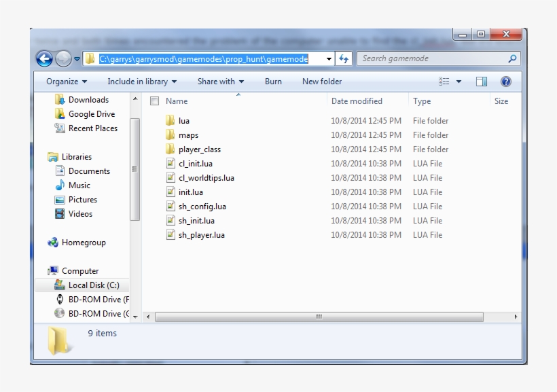Viewport: 557px width, 392px height.
Task: Click the New folder button
Action: [x=321, y=81]
